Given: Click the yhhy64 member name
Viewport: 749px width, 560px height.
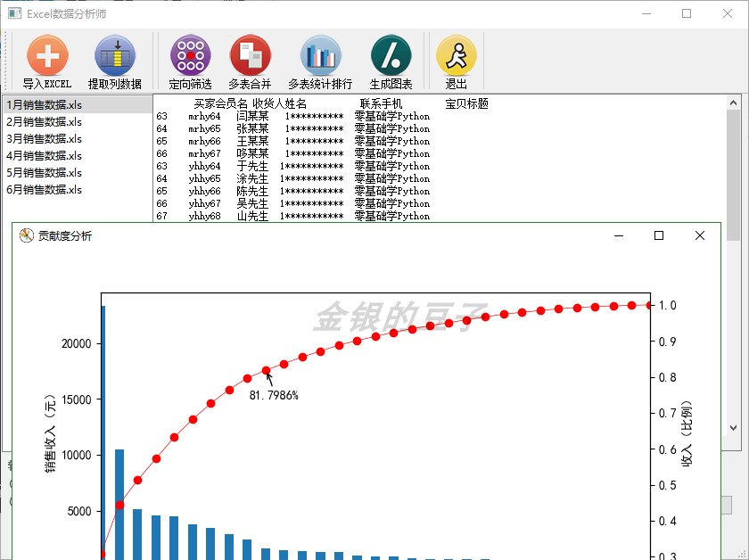Looking at the screenshot, I should point(204,166).
